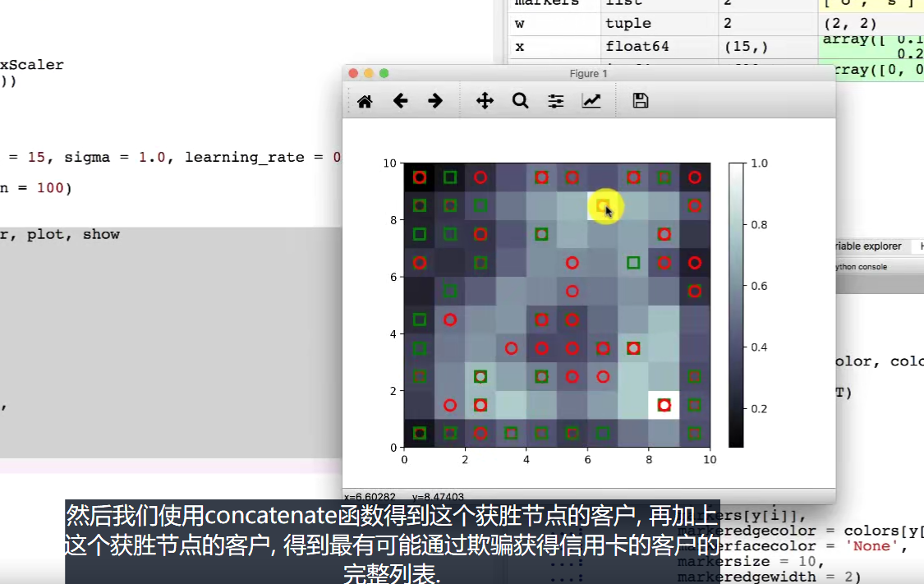The height and width of the screenshot is (584, 924).
Task: Click the white cell with red circle near bottom right
Action: point(664,405)
